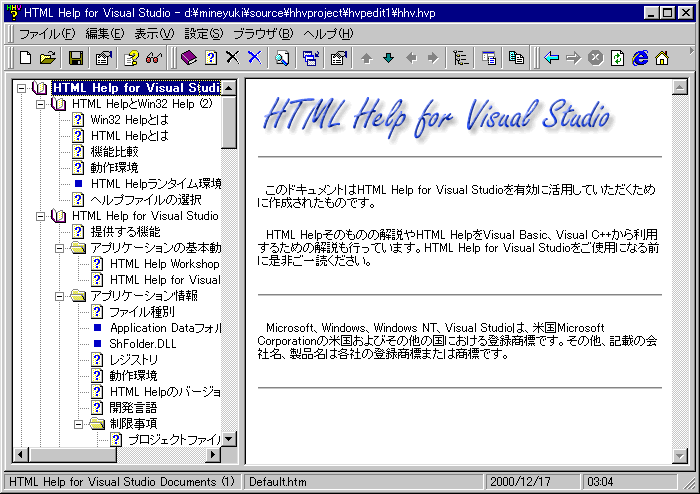Select the Win32 Helpとは topic
This screenshot has width=700, height=494.
[129, 120]
